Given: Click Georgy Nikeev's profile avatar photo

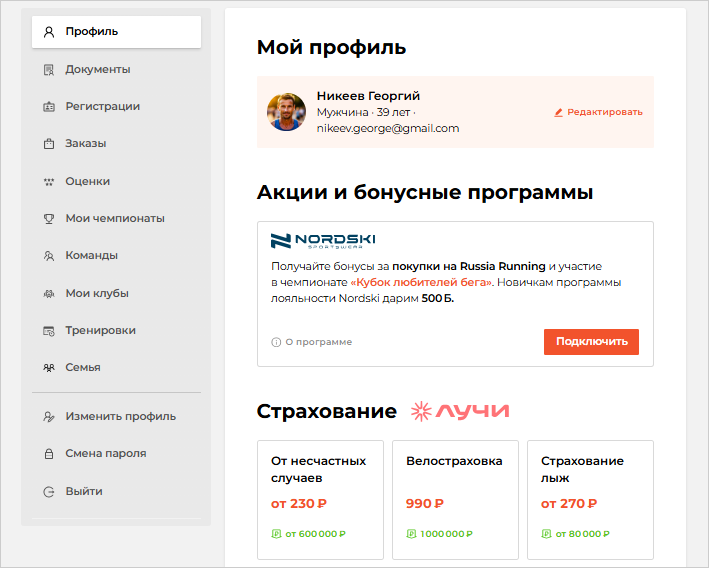Looking at the screenshot, I should (x=286, y=112).
